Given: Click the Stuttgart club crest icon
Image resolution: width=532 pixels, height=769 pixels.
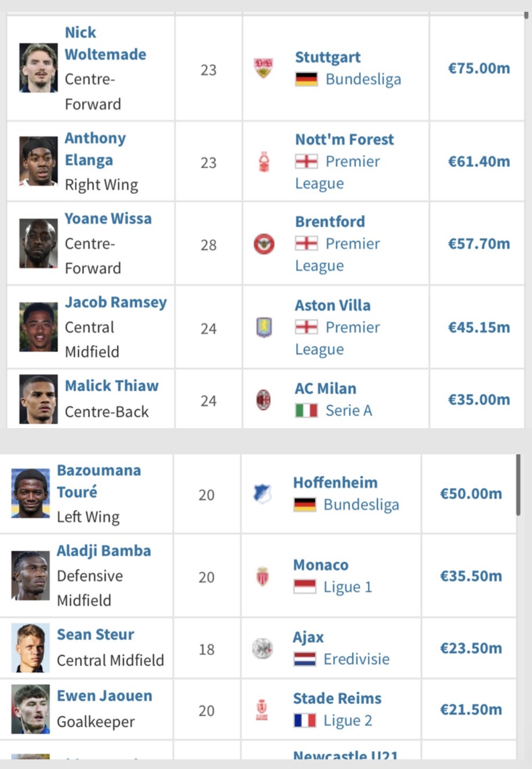Looking at the screenshot, I should tap(263, 68).
